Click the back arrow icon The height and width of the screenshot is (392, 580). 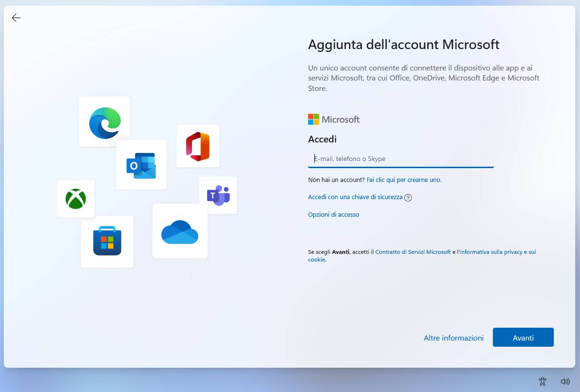[16, 18]
